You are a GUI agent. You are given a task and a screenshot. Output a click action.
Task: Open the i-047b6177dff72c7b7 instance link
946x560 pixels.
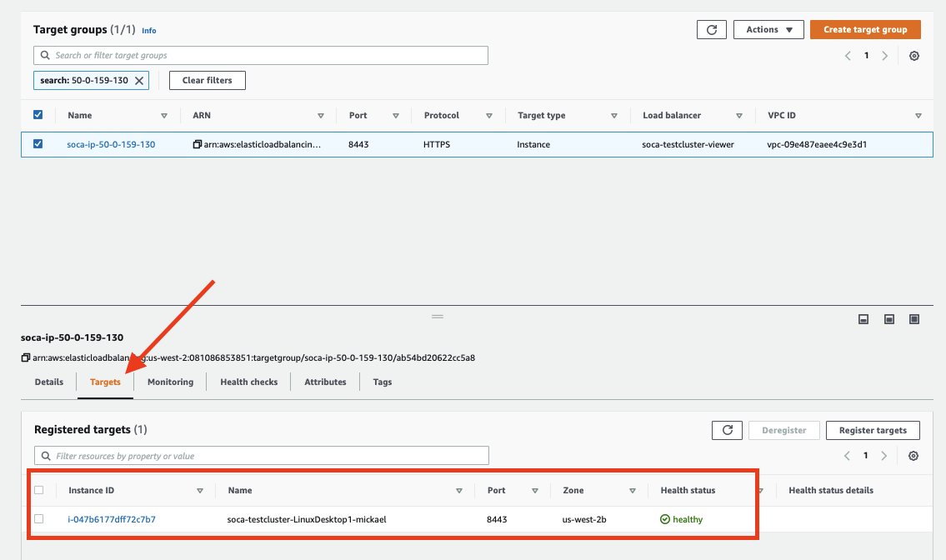point(112,519)
